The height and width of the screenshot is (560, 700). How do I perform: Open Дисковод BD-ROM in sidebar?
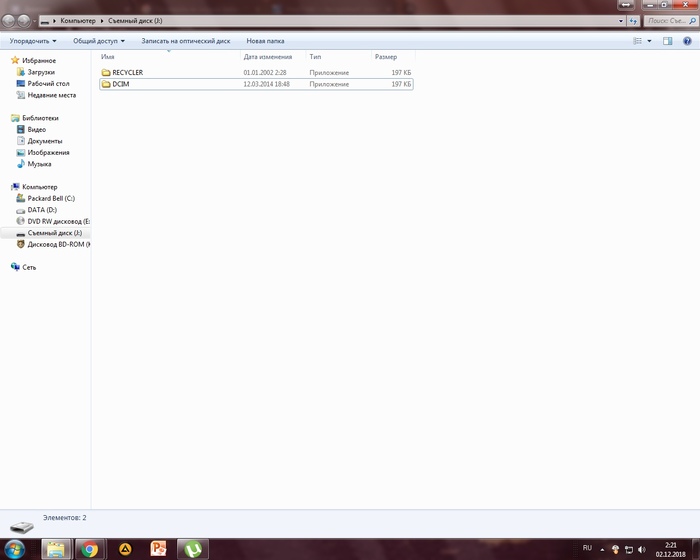click(x=58, y=245)
